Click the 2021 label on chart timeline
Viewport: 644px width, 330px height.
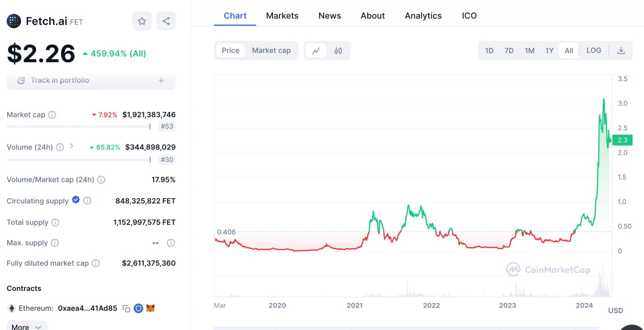click(355, 306)
